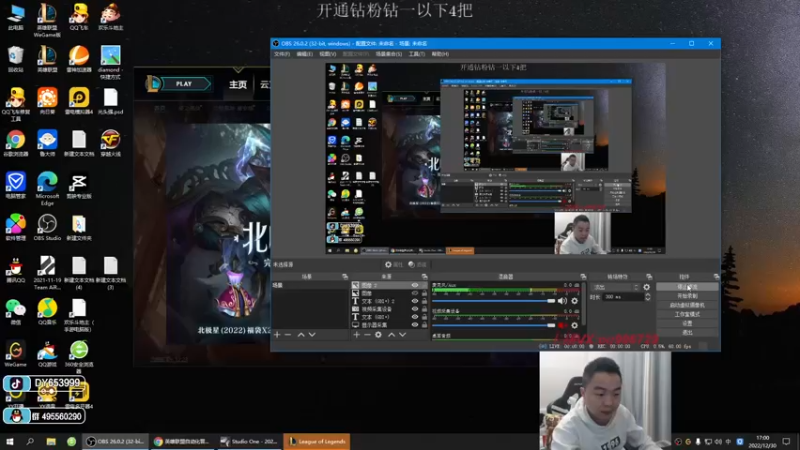Switch to the 主页 tab in League client
The image size is (800, 450).
[238, 84]
